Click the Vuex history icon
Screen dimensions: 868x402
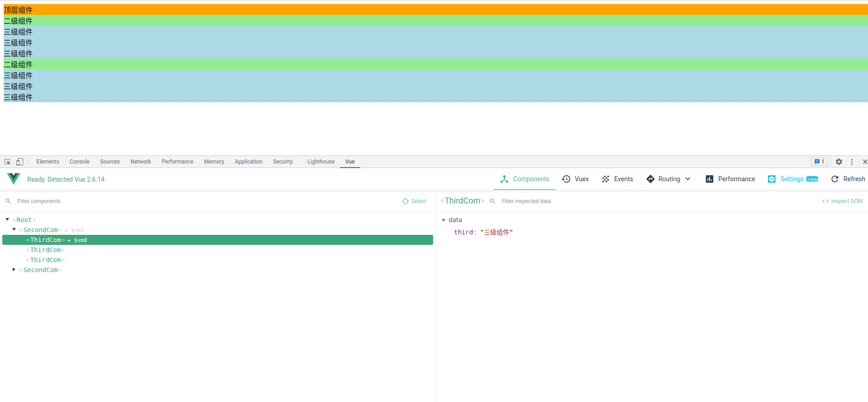point(566,179)
